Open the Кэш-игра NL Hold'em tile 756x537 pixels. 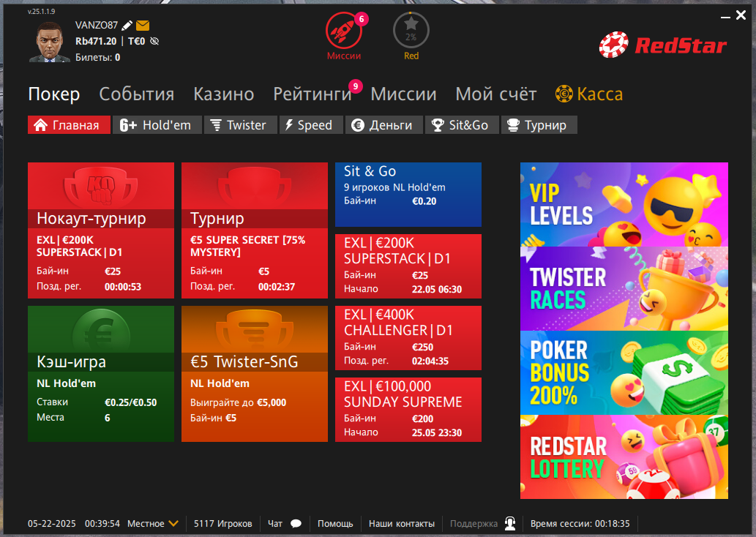coord(101,374)
